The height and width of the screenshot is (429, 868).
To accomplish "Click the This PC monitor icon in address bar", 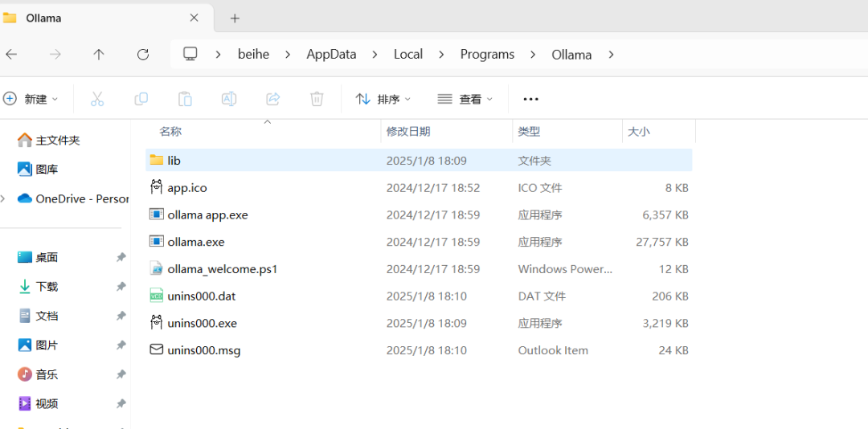I will pos(190,54).
